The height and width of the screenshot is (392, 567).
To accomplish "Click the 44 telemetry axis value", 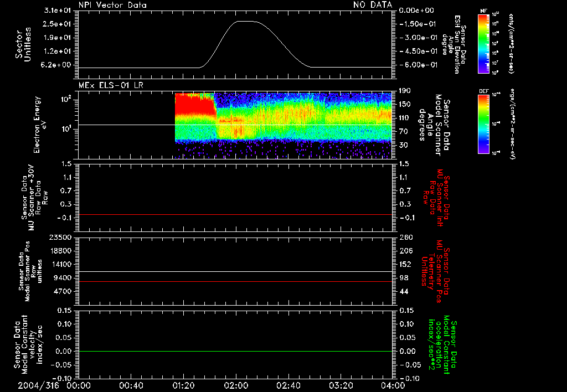I will (404, 291).
